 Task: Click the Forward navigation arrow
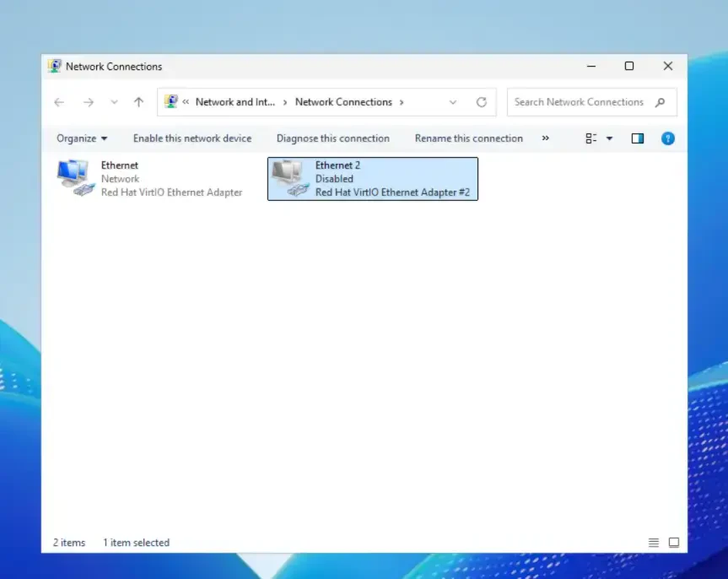point(88,102)
